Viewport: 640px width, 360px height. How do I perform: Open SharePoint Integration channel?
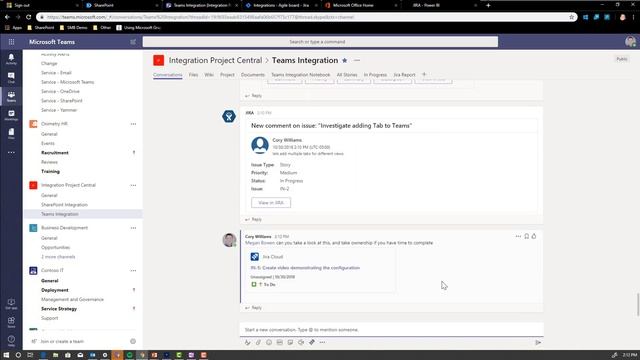pyautogui.click(x=64, y=204)
